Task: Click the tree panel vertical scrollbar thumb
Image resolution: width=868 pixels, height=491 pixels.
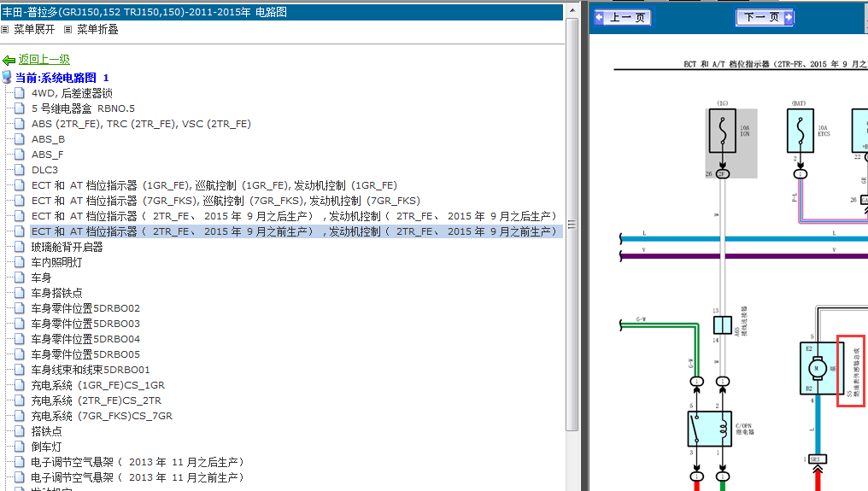Action: 572,225
